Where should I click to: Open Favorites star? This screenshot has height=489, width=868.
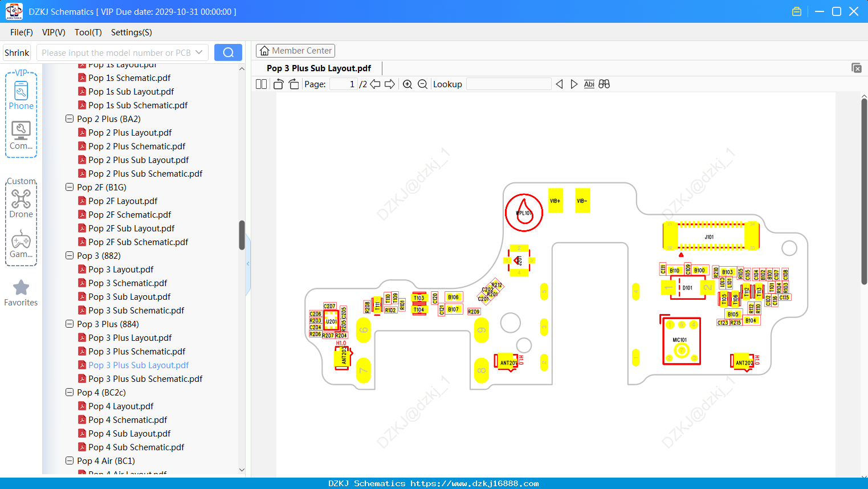click(21, 293)
